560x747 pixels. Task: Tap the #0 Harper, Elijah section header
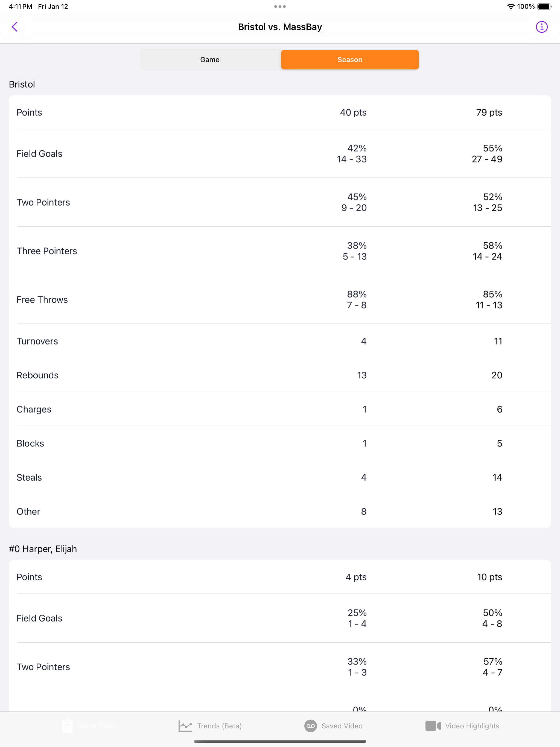(x=43, y=549)
